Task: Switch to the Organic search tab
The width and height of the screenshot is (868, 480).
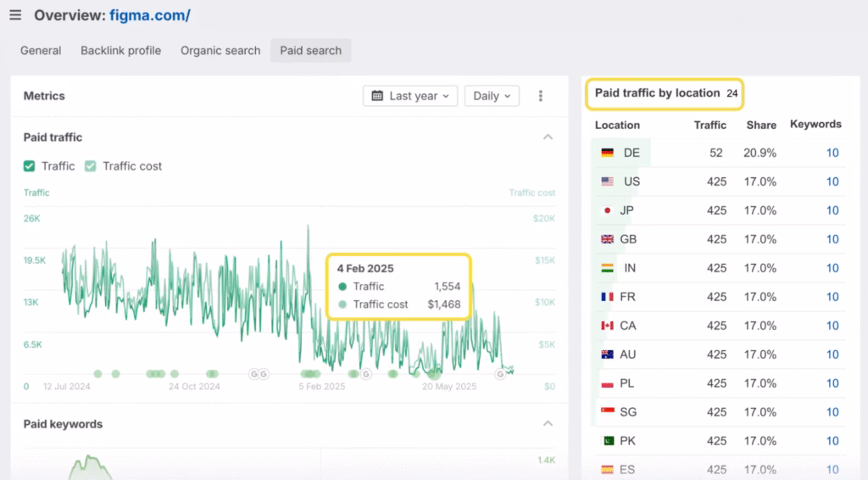Action: click(x=220, y=50)
